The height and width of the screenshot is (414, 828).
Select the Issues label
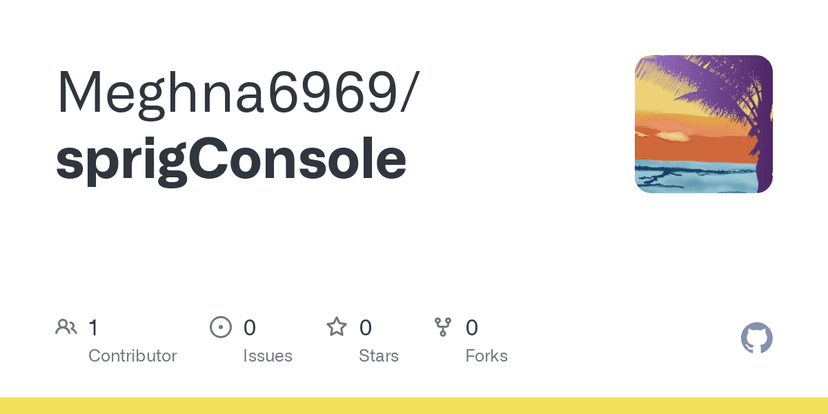pos(268,356)
